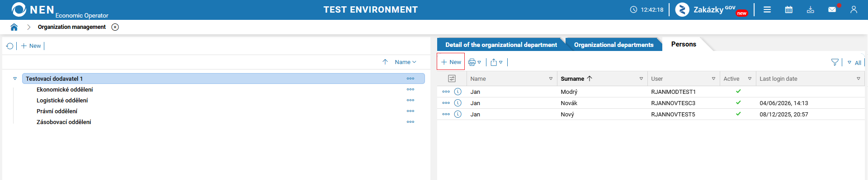868x180 pixels.
Task: Open the downloads icon in header
Action: point(811,9)
